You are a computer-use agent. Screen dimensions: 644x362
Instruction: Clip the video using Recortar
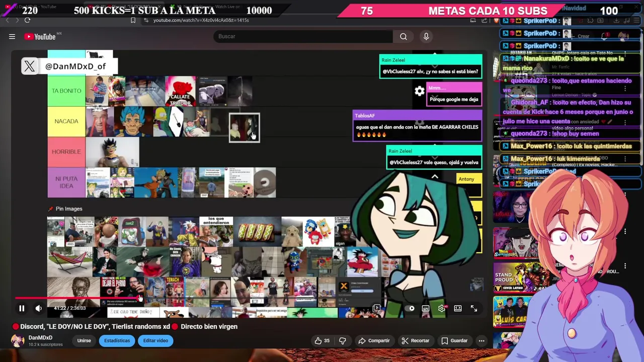tap(415, 340)
